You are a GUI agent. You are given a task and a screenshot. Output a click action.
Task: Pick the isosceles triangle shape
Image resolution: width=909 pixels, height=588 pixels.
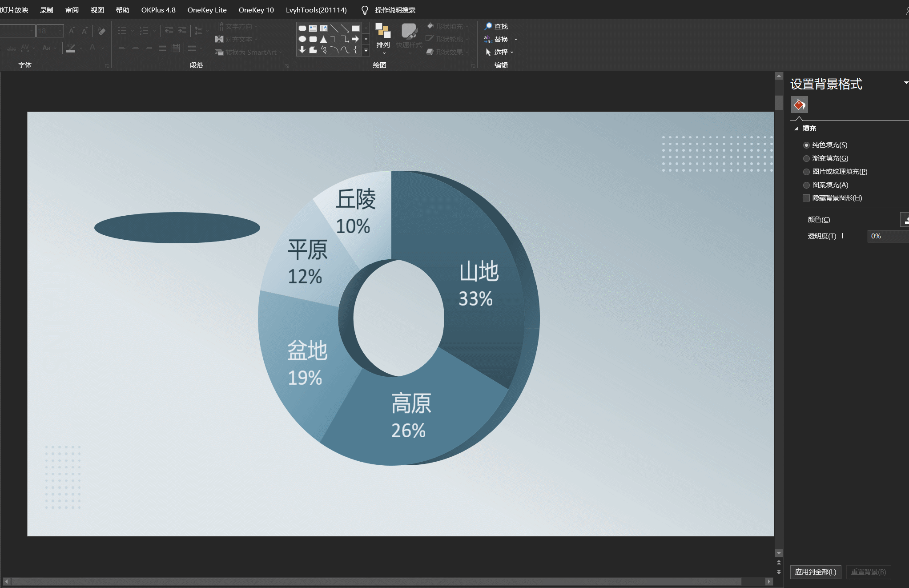pos(323,39)
